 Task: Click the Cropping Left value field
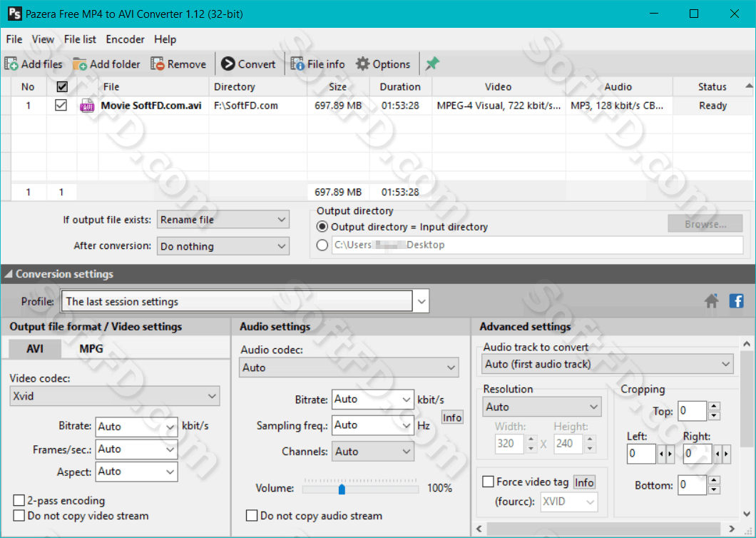[x=641, y=454]
